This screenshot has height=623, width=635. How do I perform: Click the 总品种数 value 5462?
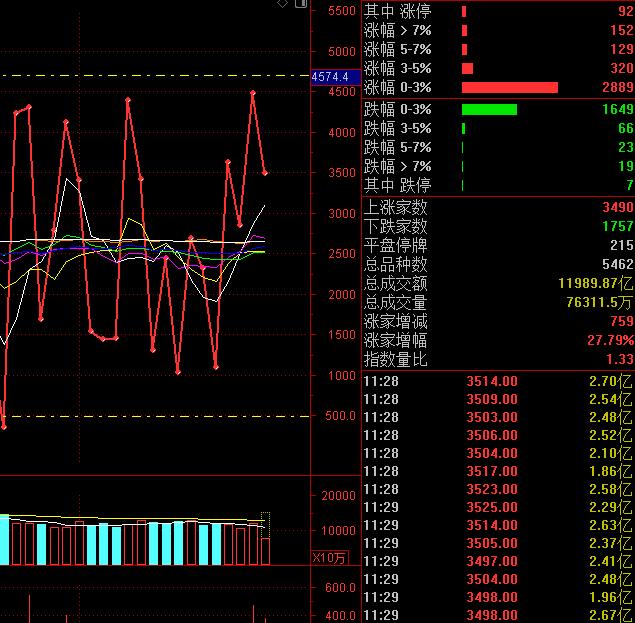point(618,264)
